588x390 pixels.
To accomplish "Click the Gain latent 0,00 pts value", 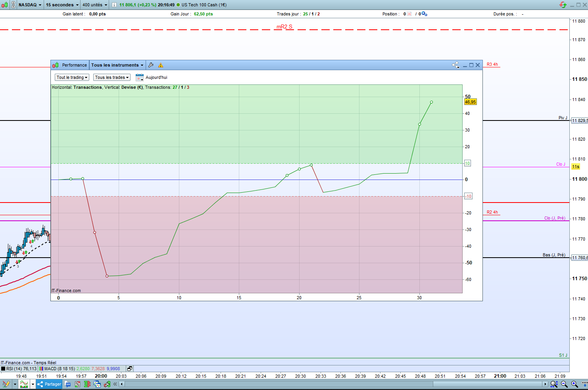I will (x=97, y=14).
